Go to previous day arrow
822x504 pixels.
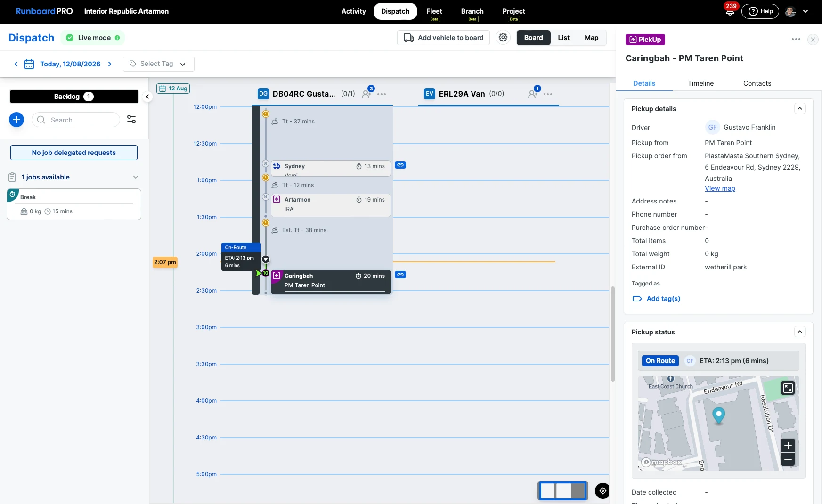click(16, 64)
